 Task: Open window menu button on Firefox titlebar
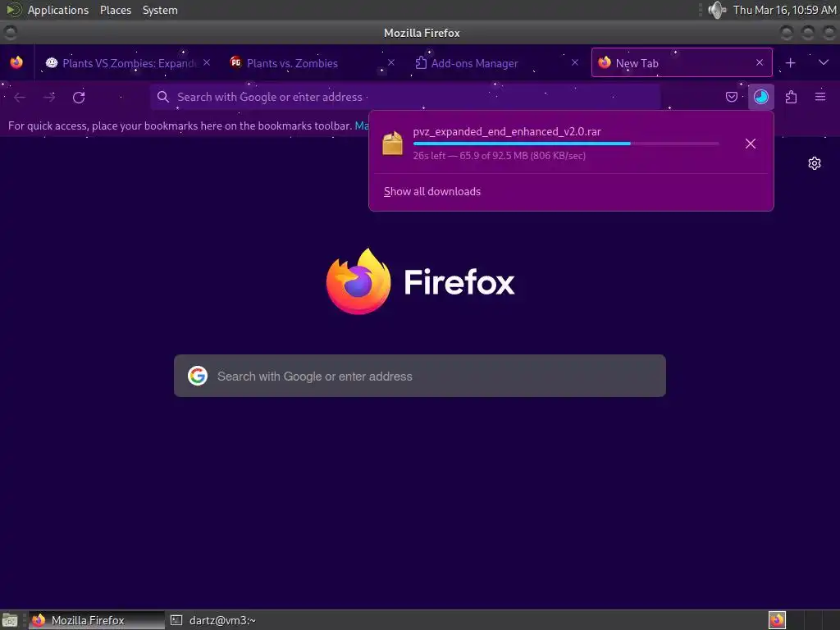10,33
